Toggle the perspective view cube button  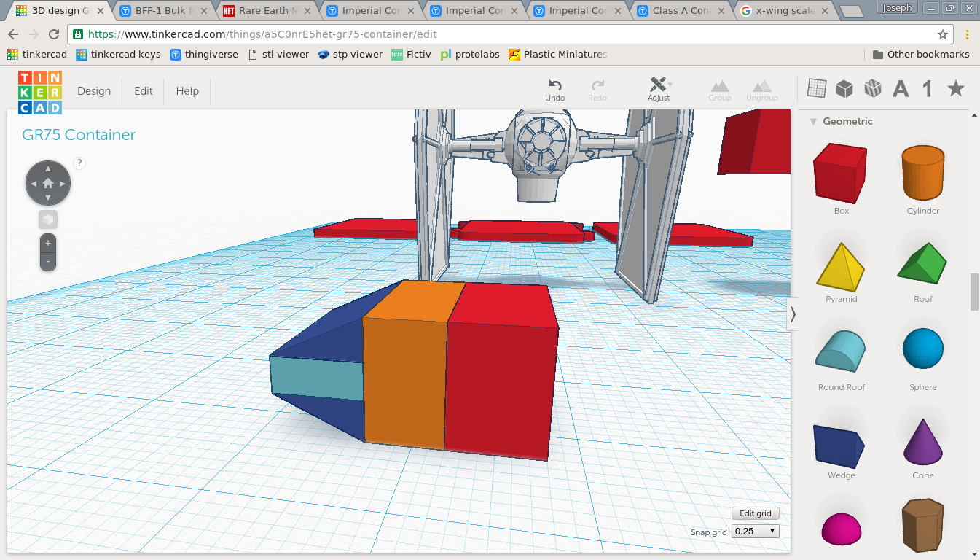(48, 219)
